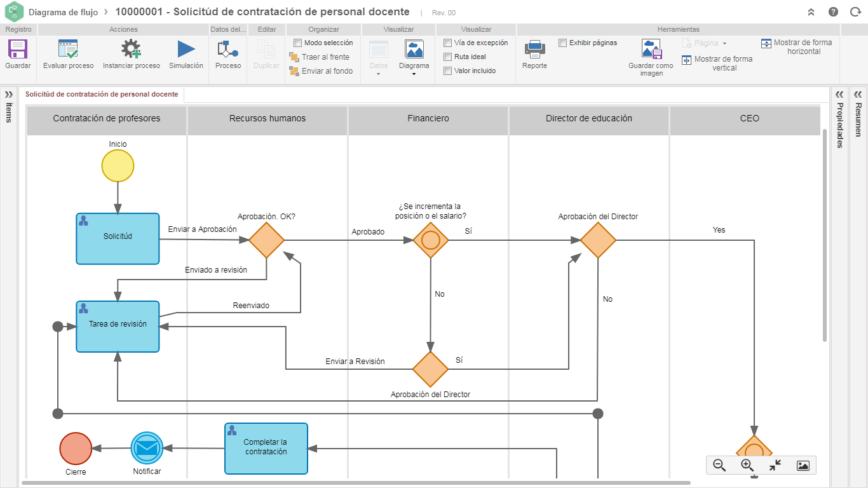Click the process logo icon in header
This screenshot has width=868, height=488.
point(14,12)
